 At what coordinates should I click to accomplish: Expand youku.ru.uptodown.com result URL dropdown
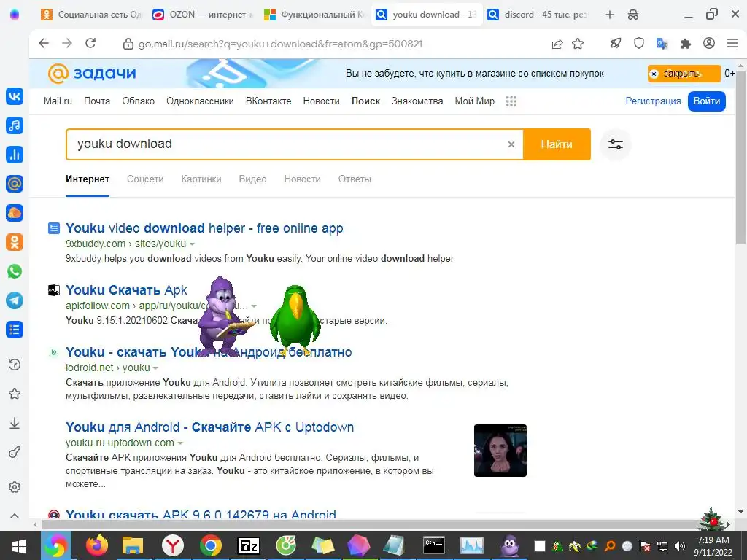pyautogui.click(x=180, y=443)
